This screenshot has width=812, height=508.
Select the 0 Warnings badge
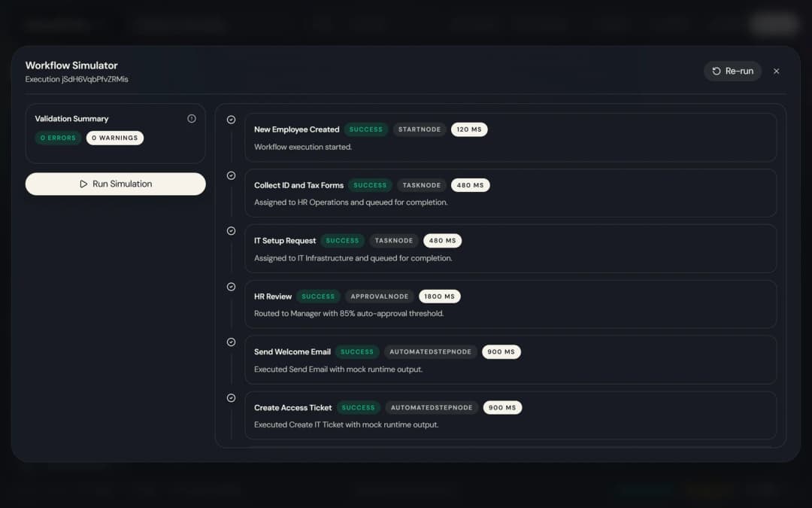(x=115, y=138)
